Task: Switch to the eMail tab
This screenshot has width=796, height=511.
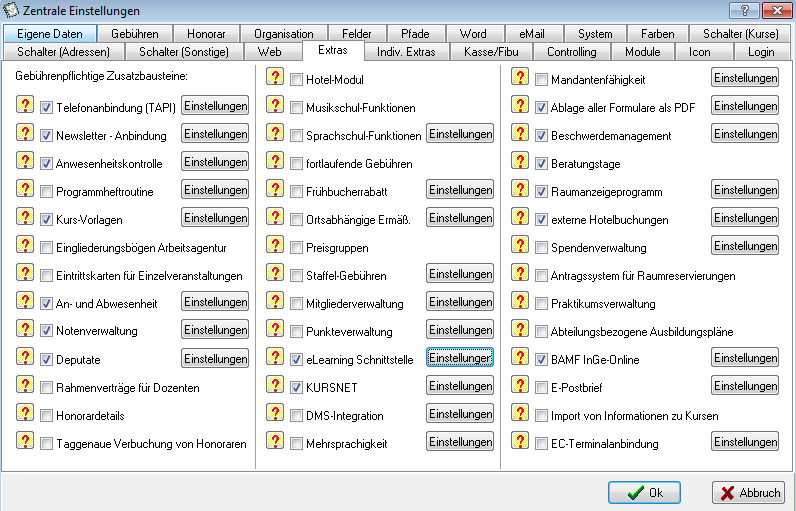Action: 532,33
